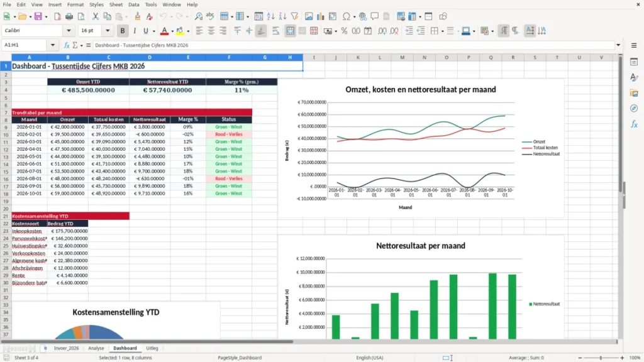Image resolution: width=644 pixels, height=362 pixels.
Task: Sort ascending icon
Action: (x=270, y=16)
